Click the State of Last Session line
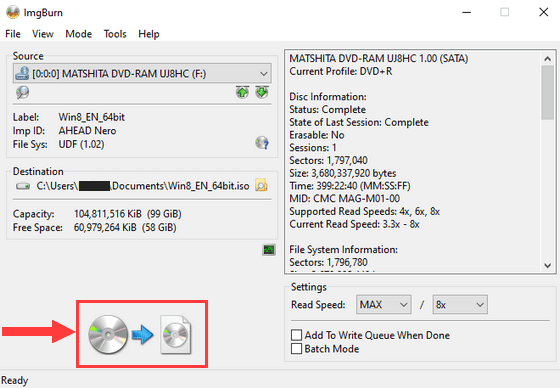This screenshot has width=560, height=388. pyautogui.click(x=359, y=122)
